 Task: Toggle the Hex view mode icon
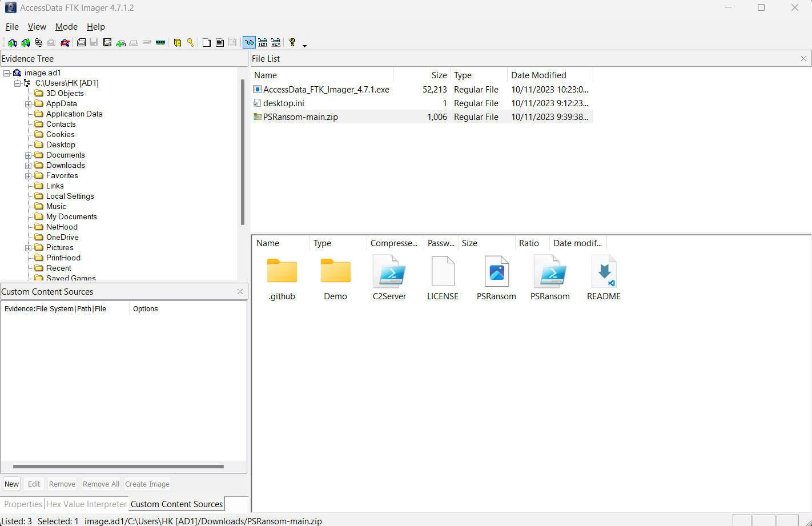[276, 43]
